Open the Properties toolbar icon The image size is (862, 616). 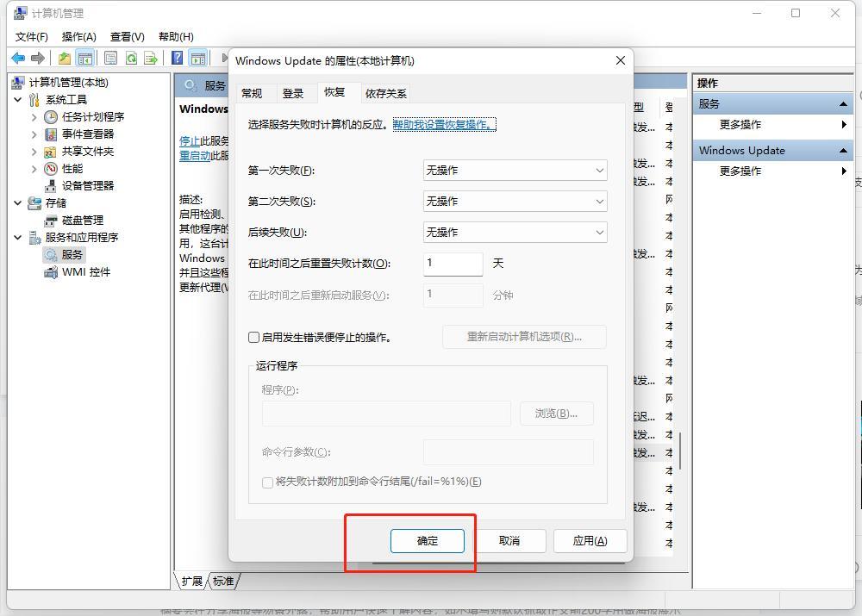[110, 58]
